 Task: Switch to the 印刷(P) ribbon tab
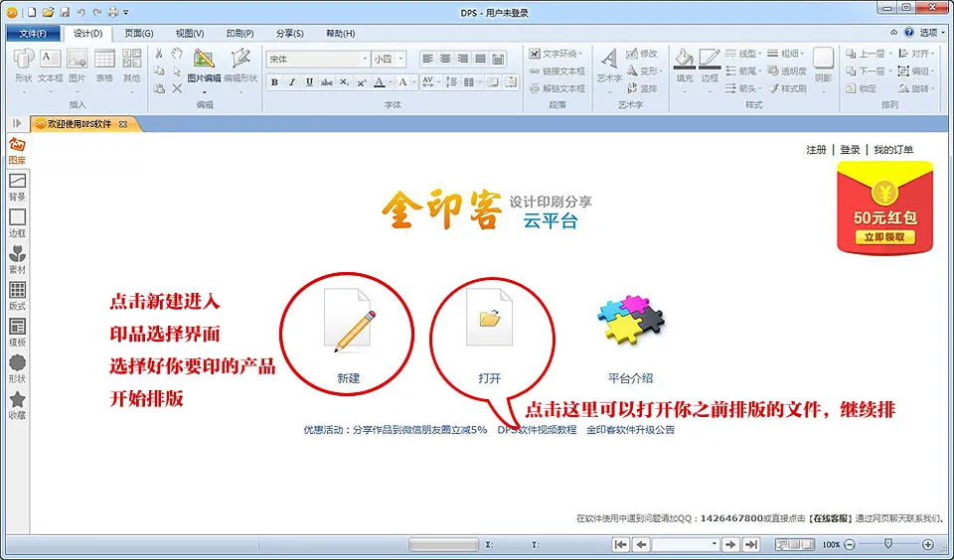239,34
